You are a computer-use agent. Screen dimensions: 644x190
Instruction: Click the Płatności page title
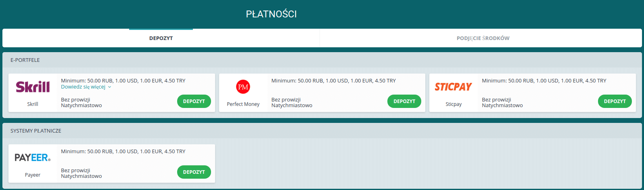(x=271, y=14)
